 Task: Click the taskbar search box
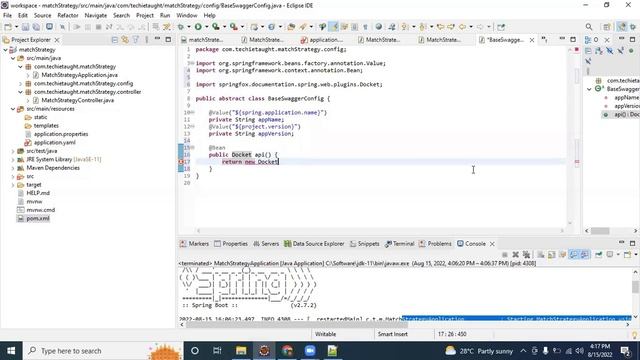click(x=102, y=351)
